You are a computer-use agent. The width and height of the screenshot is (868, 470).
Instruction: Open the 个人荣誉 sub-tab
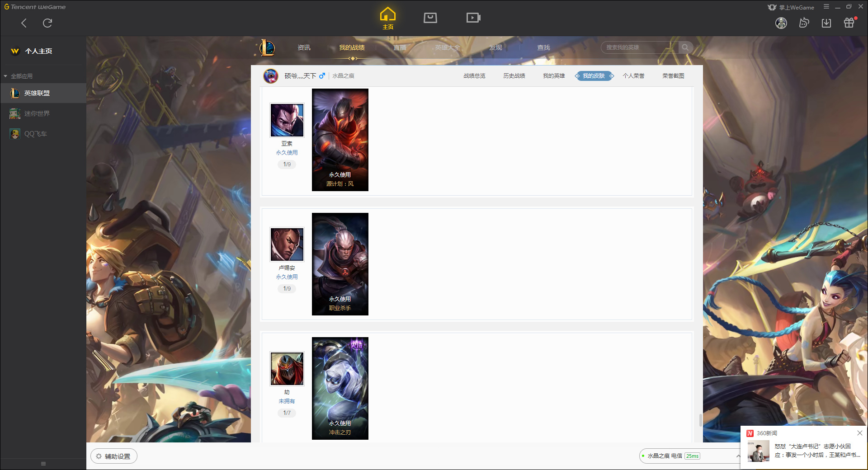[x=633, y=76]
